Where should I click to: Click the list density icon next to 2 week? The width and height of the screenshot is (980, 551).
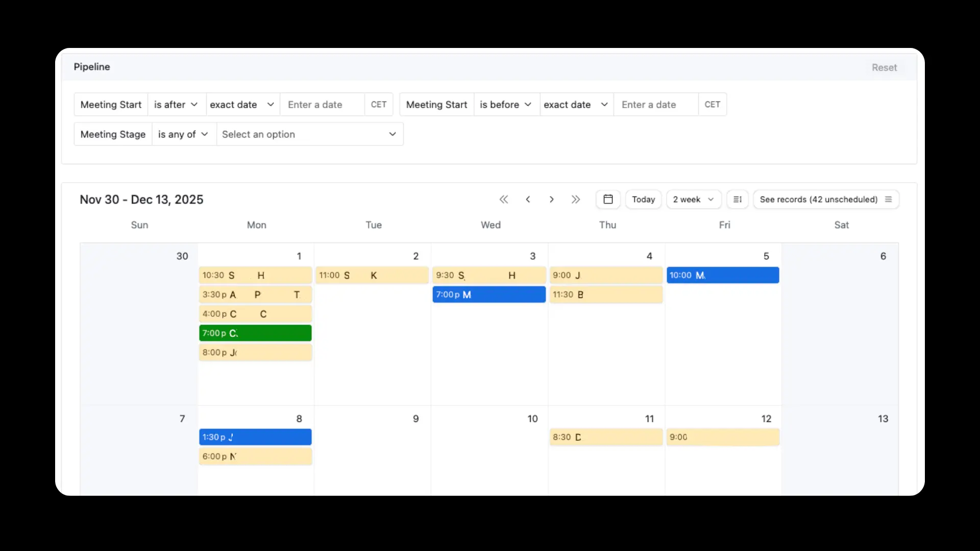tap(738, 199)
